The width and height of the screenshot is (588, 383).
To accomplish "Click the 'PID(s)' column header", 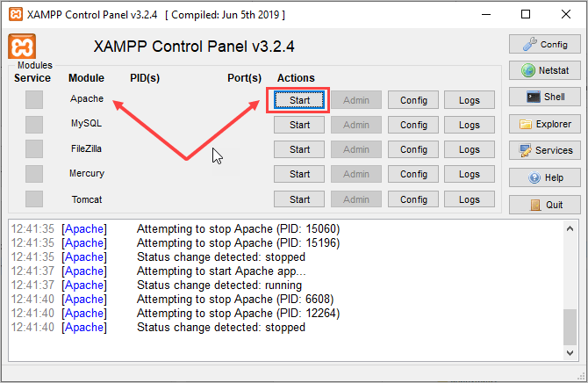I will (145, 78).
